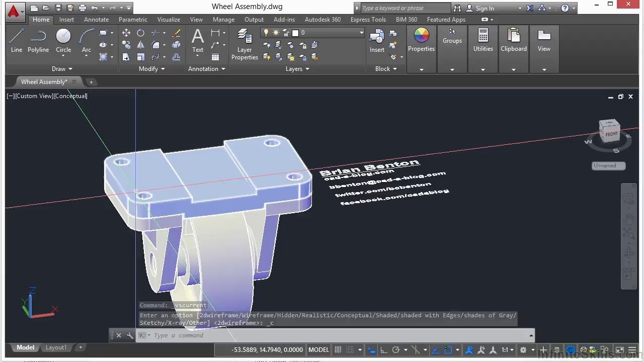Click the Undo arrow icon
The image size is (644, 362).
[x=94, y=8]
